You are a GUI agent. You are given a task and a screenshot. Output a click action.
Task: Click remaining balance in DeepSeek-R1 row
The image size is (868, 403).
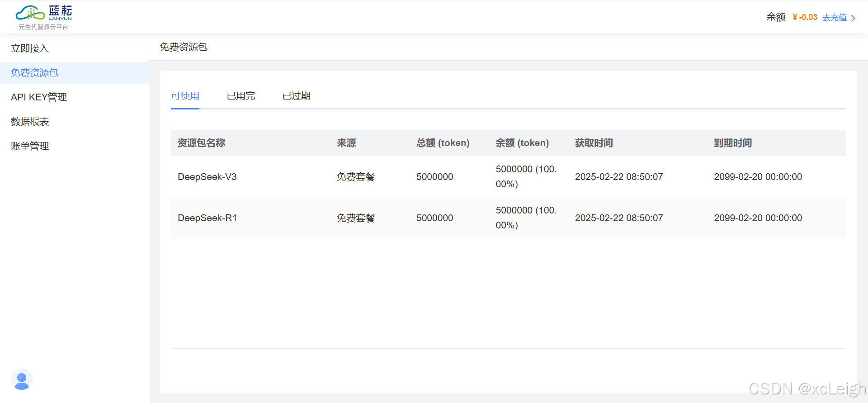coord(526,218)
